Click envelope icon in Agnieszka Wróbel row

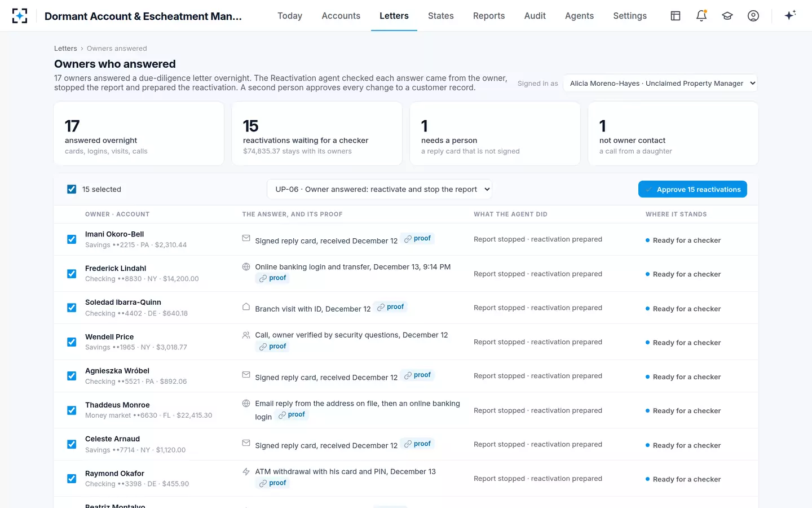pyautogui.click(x=246, y=375)
